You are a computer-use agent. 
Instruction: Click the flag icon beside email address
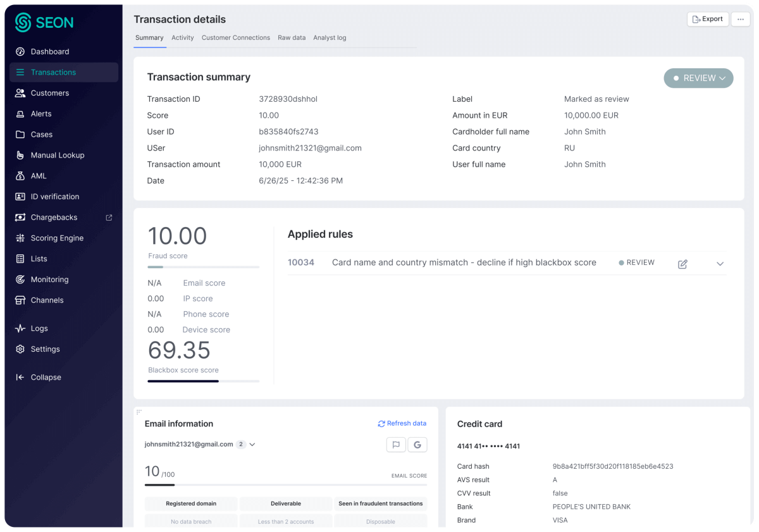(x=396, y=445)
